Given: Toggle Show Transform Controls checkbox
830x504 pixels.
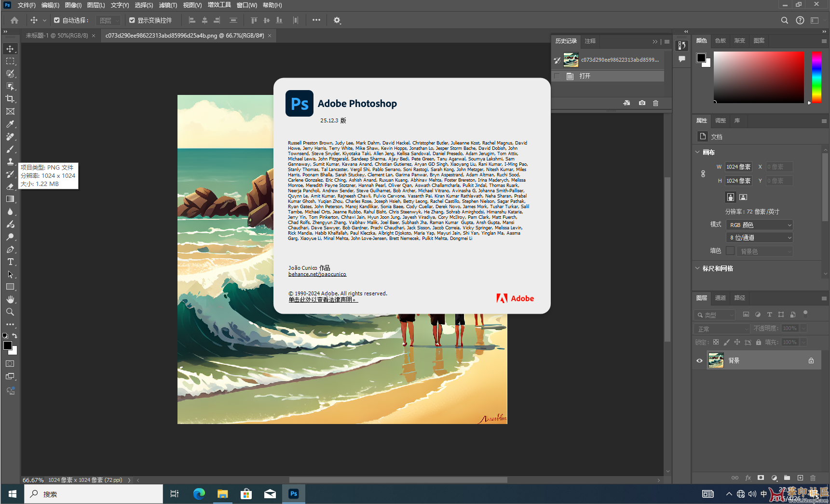Looking at the screenshot, I should tap(132, 20).
